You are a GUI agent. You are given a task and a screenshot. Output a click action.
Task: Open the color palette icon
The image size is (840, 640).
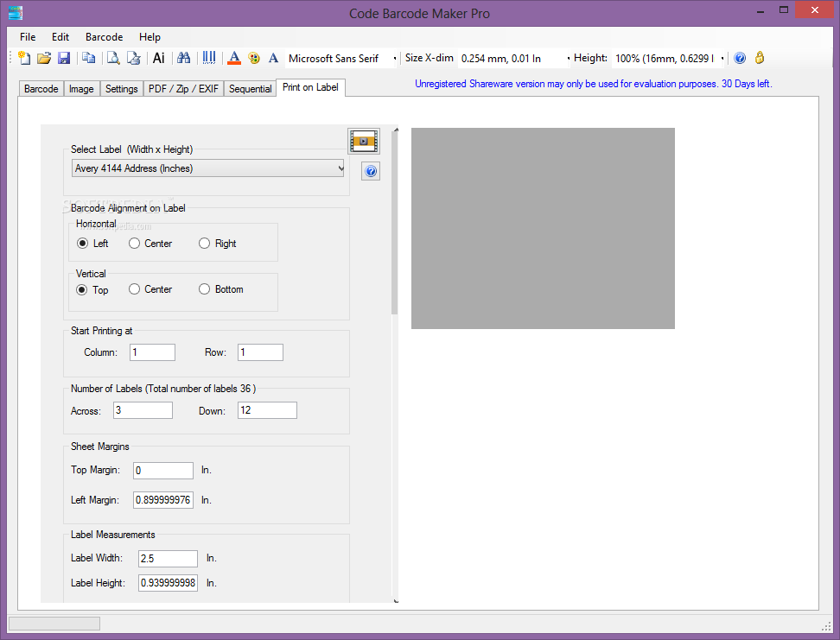pyautogui.click(x=254, y=58)
